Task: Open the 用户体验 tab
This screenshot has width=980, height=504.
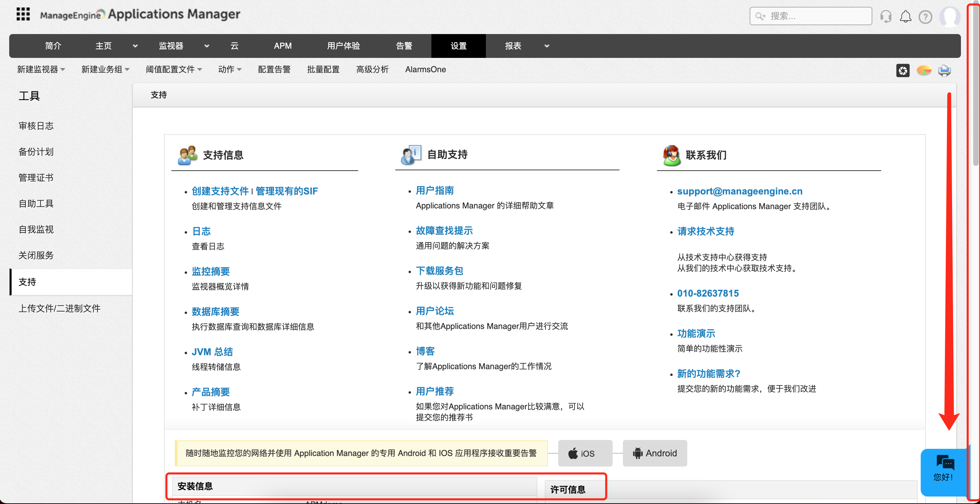Action: 343,46
